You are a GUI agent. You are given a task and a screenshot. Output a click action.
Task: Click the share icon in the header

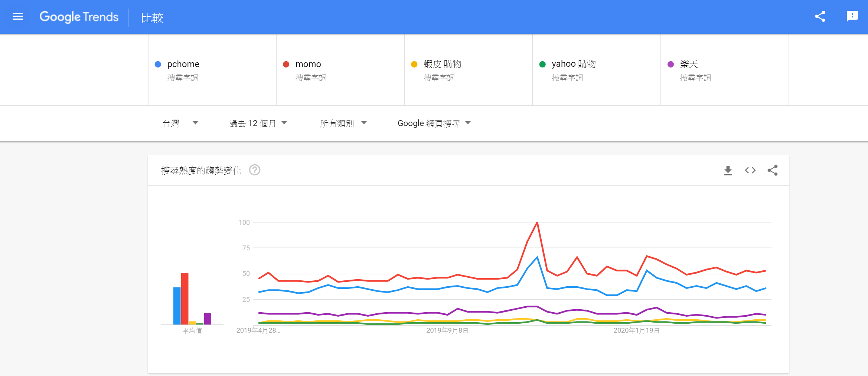pos(820,17)
